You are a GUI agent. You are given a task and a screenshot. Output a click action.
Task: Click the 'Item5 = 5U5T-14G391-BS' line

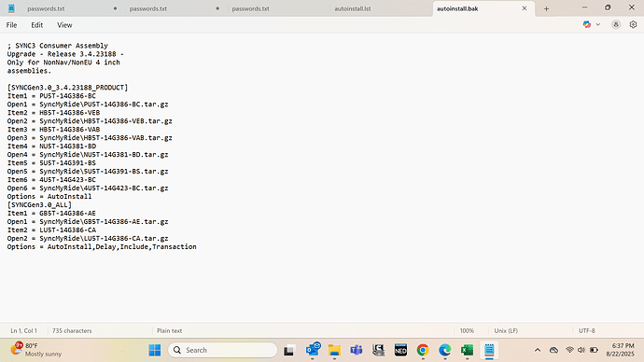(x=51, y=163)
